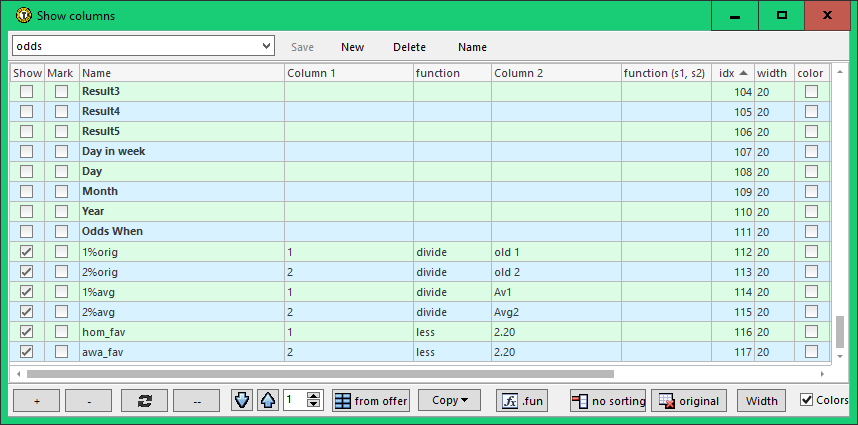Click the 'from offer' table button
Image resolution: width=858 pixels, height=425 pixels.
tap(371, 400)
